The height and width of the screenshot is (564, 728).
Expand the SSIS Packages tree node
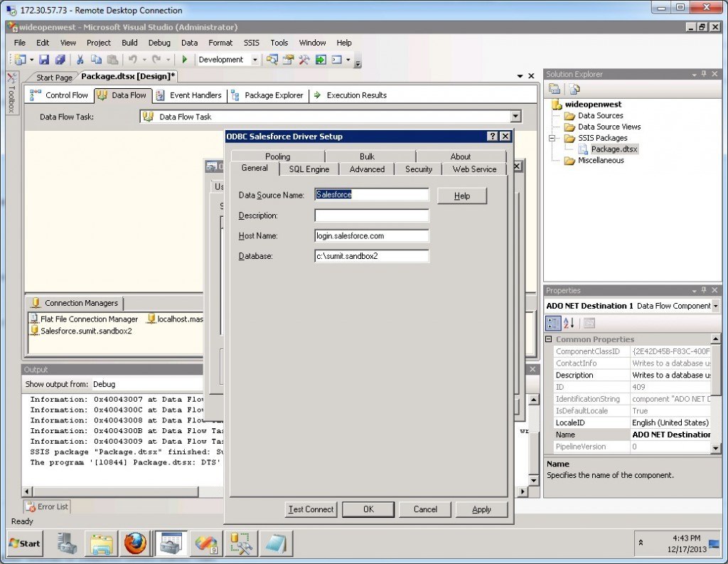click(x=554, y=138)
